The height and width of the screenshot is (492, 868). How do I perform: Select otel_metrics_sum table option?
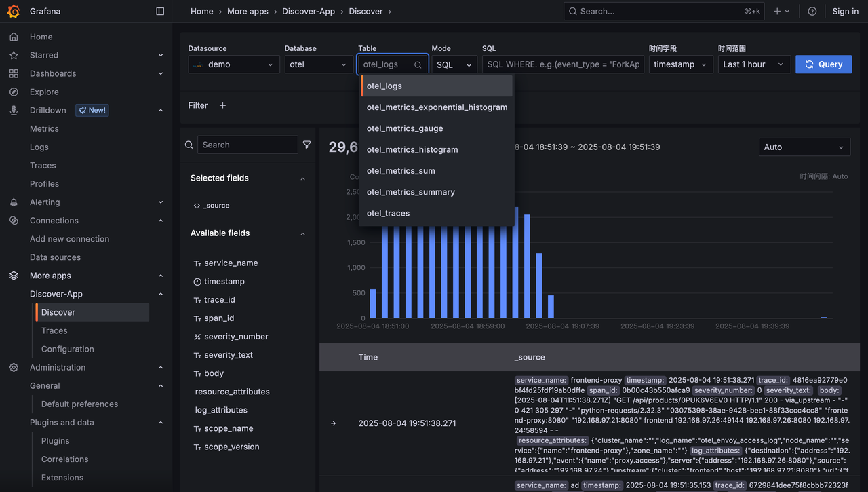point(437,171)
